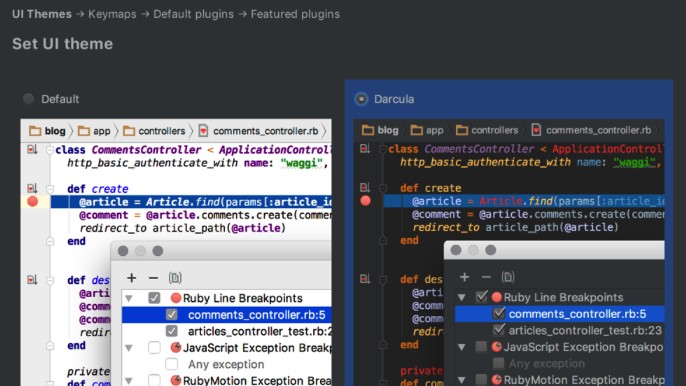Screen dimensions: 686x386
Task: Click the override gutter icon beside class in Darcula preview
Action: point(365,148)
